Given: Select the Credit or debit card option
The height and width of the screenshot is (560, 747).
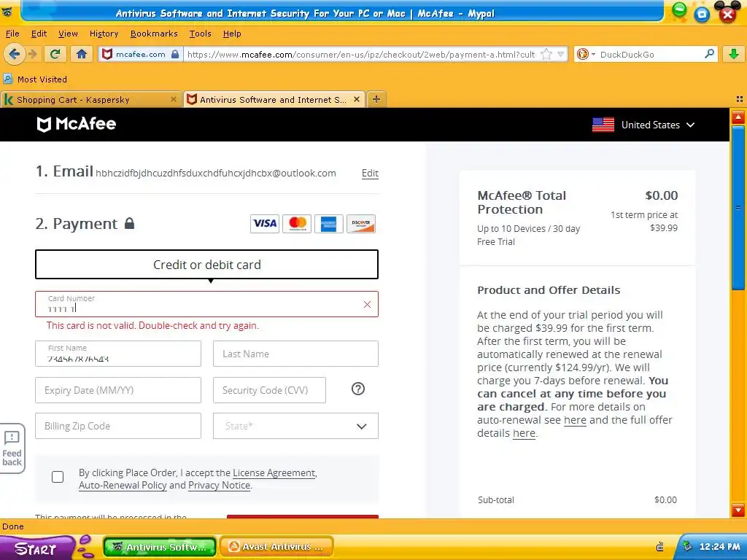Looking at the screenshot, I should [x=206, y=264].
